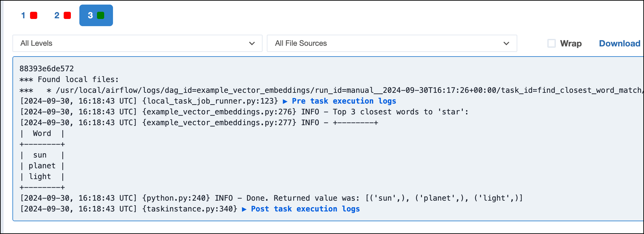644x234 pixels.
Task: Click the red status square on tab 2
Action: click(x=67, y=15)
